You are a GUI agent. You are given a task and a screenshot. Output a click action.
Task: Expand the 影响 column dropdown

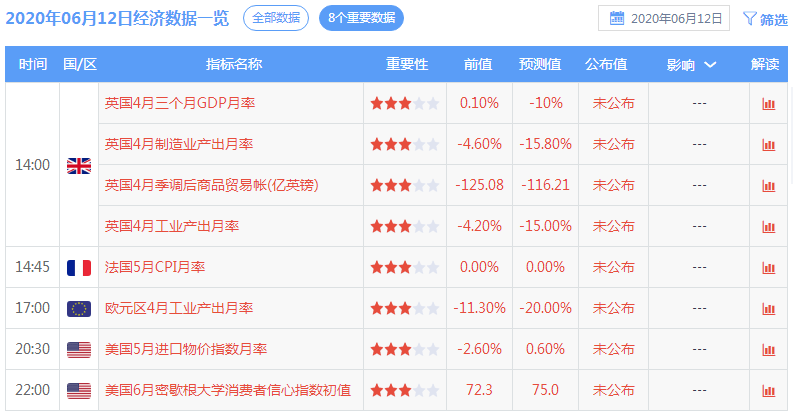[710, 64]
